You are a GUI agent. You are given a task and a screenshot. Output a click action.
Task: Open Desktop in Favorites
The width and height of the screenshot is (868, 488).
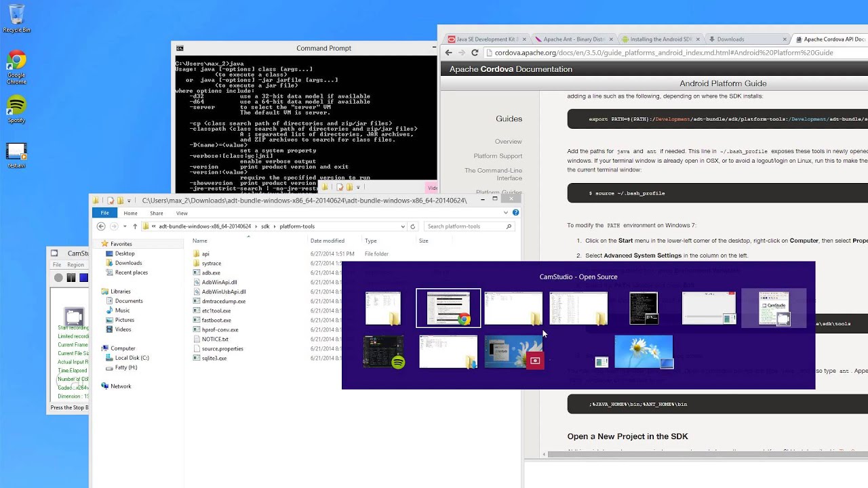[x=125, y=253]
